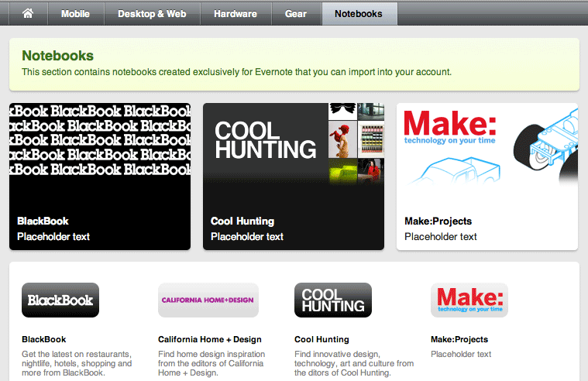Click the small BlackBook logo icon

click(60, 300)
